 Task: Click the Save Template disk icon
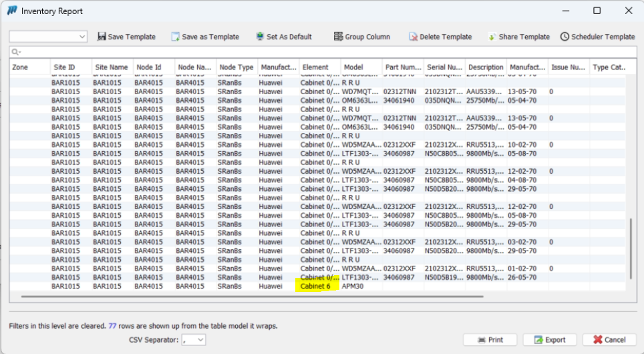(x=102, y=37)
